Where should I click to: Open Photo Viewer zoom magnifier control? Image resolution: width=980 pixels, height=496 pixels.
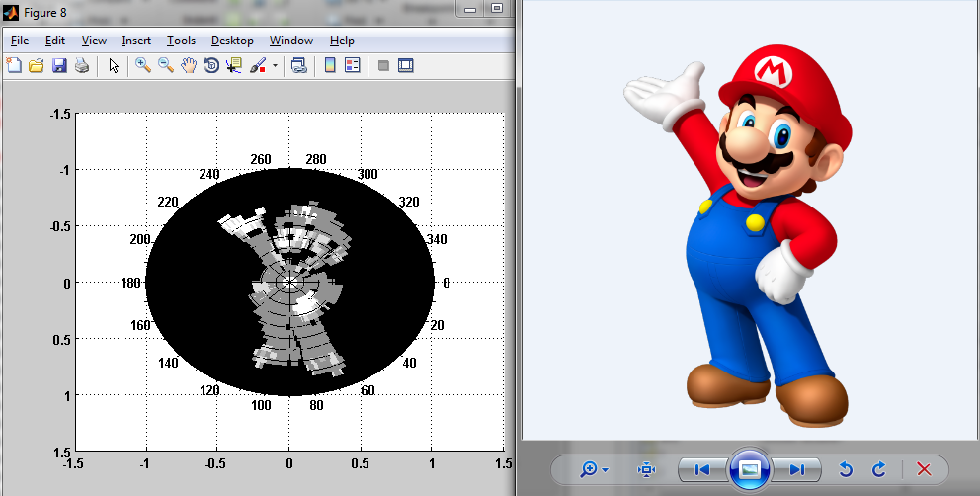click(x=593, y=469)
